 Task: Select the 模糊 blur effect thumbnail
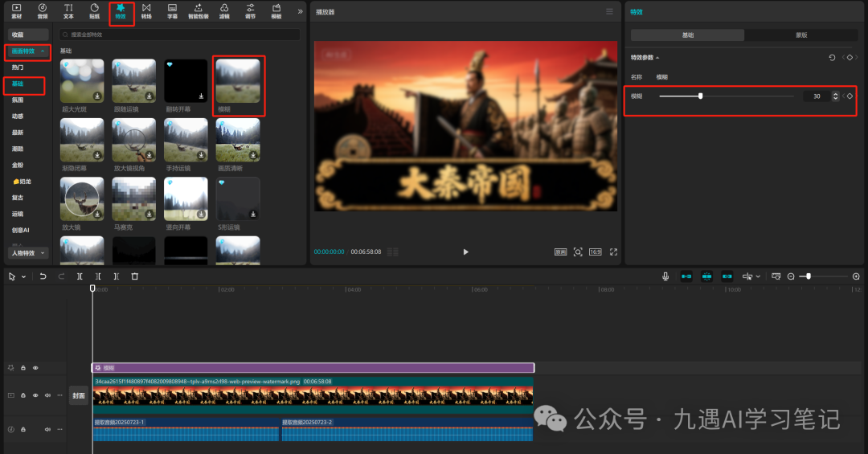pos(238,81)
